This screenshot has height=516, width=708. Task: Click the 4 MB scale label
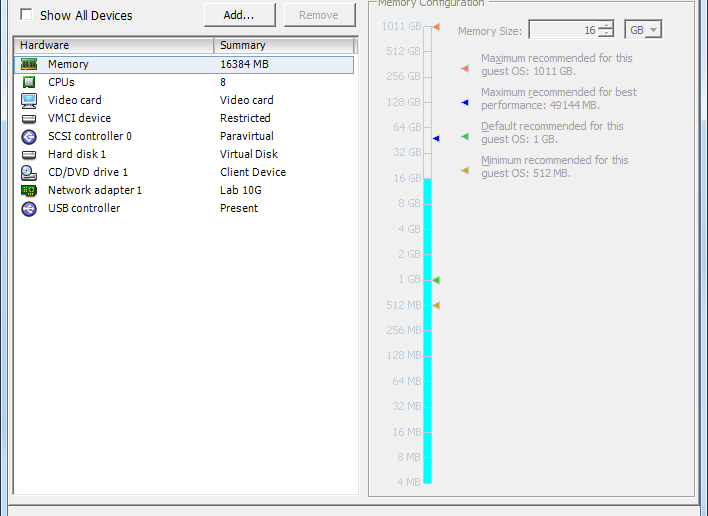point(409,483)
